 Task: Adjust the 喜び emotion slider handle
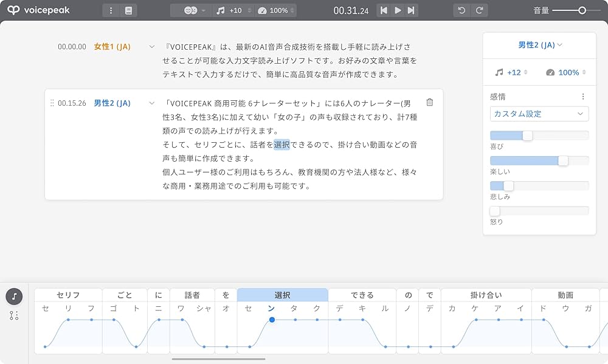click(x=529, y=136)
